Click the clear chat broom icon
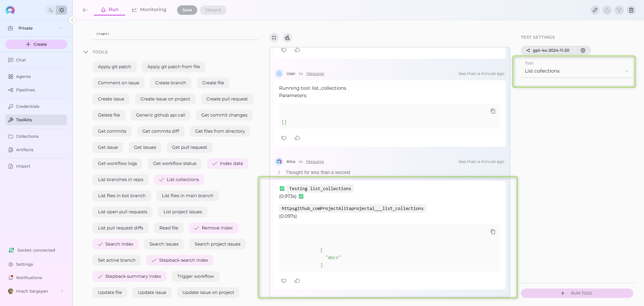 click(287, 38)
